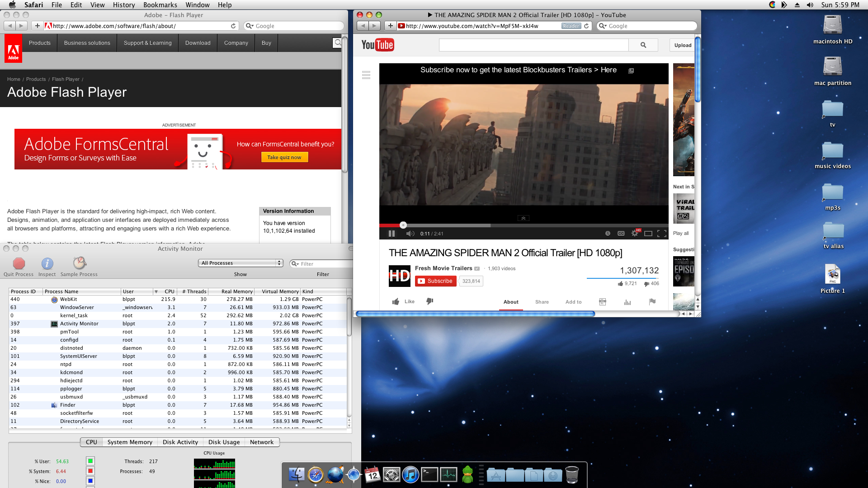Open Activity Monitor filter search dropdown
This screenshot has height=488, width=868.
pyautogui.click(x=295, y=264)
